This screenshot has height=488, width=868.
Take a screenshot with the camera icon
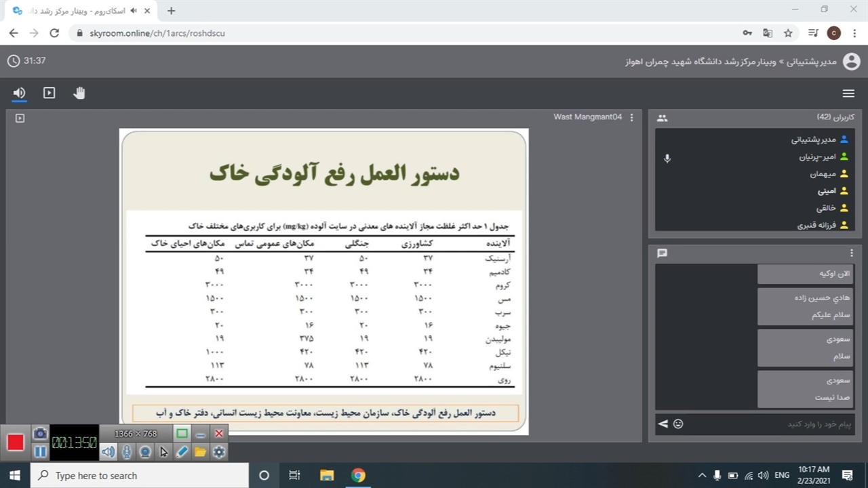[x=41, y=434]
